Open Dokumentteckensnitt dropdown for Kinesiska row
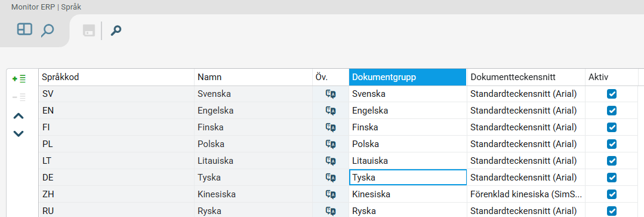This screenshot has height=217, width=644. click(x=526, y=194)
